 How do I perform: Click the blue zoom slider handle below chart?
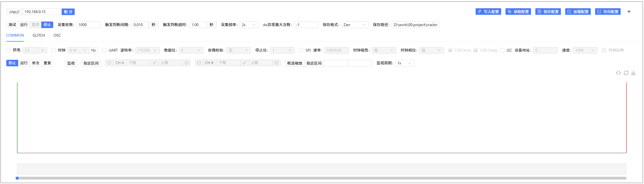(17, 178)
